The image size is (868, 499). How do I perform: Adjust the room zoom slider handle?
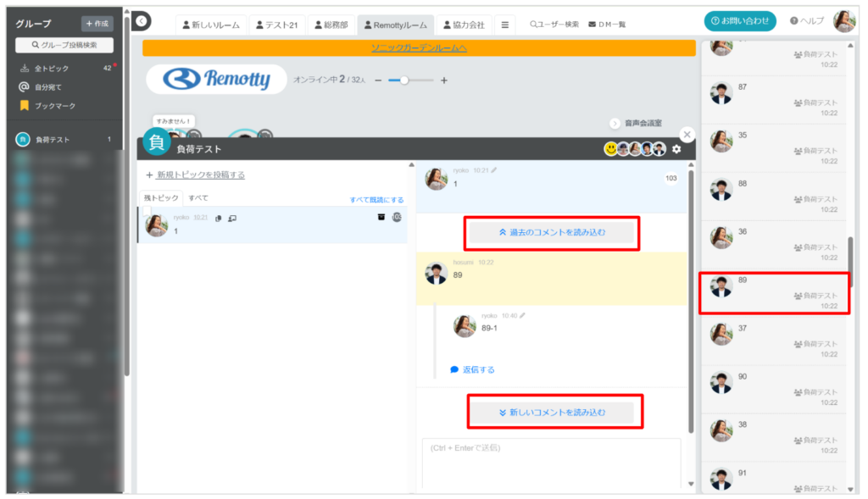click(x=404, y=80)
